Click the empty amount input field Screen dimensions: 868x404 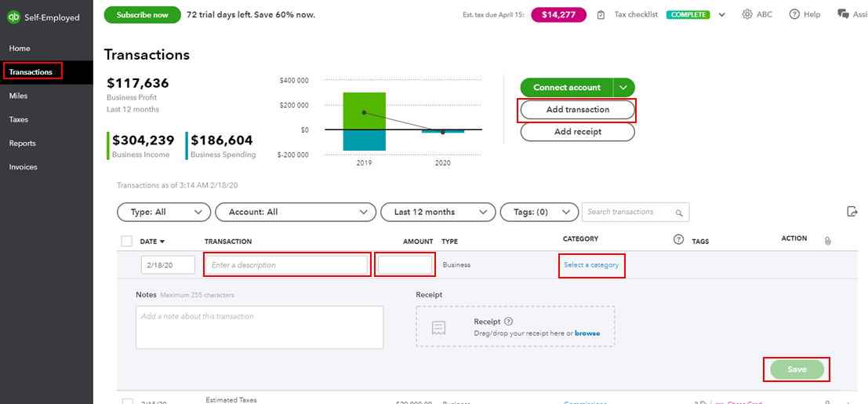point(405,265)
